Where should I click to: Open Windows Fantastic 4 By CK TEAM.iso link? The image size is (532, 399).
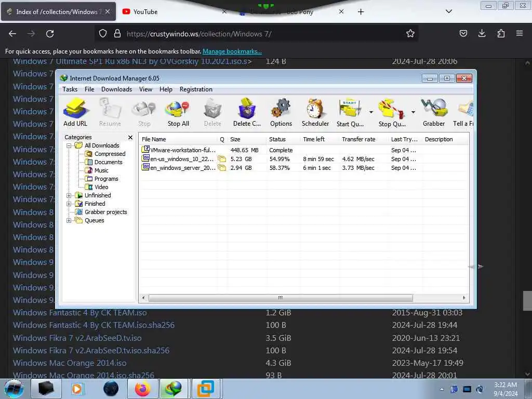click(x=79, y=312)
